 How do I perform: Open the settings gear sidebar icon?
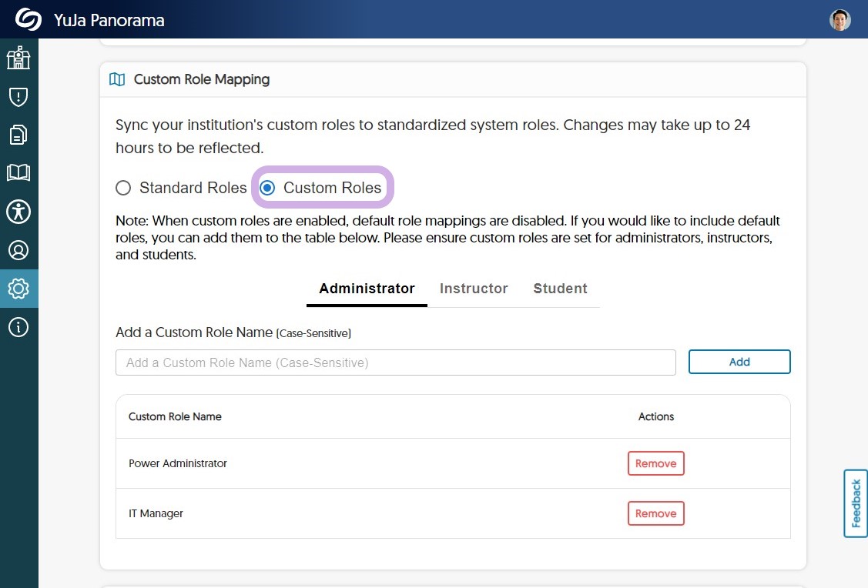click(18, 288)
